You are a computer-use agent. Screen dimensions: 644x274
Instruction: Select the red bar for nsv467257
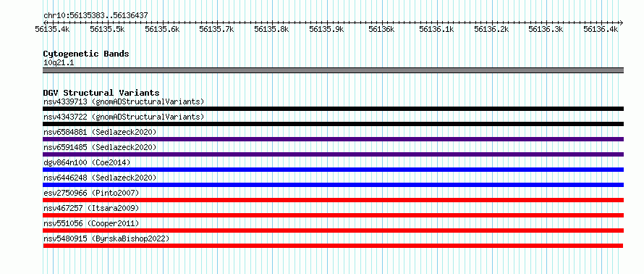(x=333, y=215)
